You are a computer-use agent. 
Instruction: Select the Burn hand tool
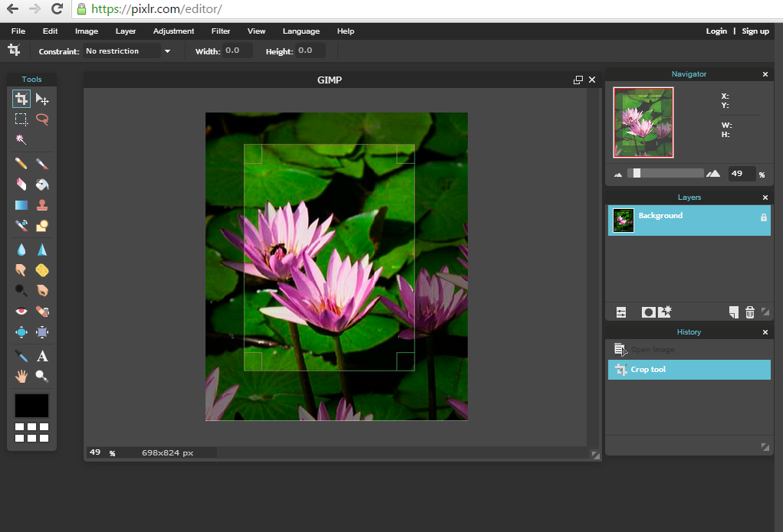click(x=42, y=290)
